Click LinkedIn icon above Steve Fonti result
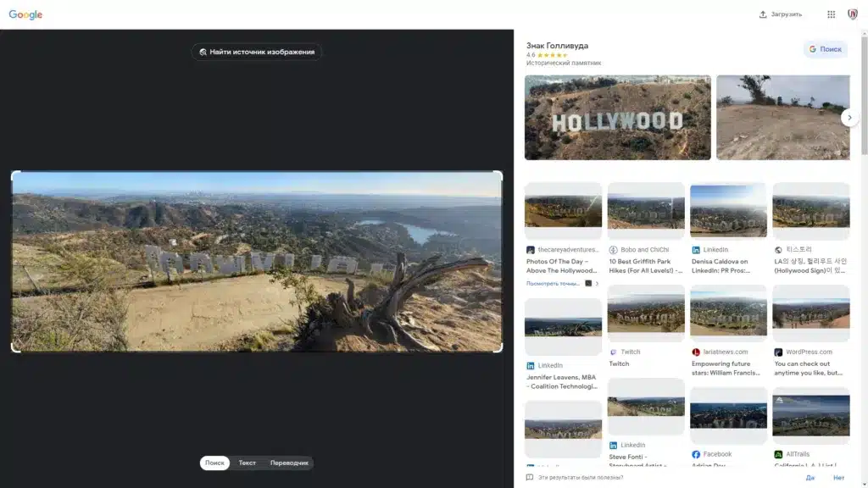868x488 pixels. tap(614, 446)
